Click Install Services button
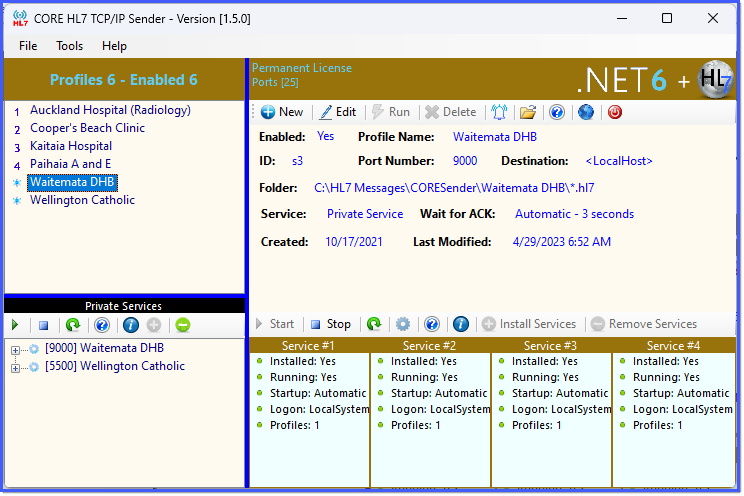The image size is (744, 496). [529, 325]
